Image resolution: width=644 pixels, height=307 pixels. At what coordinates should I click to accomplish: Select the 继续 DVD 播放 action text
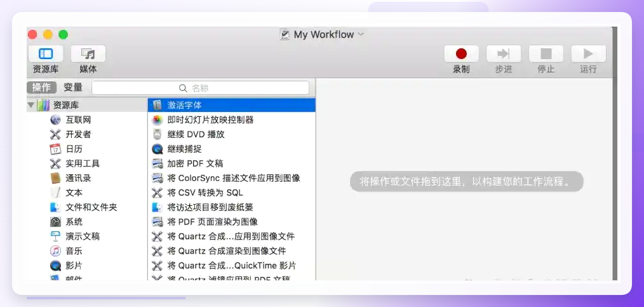(x=196, y=134)
